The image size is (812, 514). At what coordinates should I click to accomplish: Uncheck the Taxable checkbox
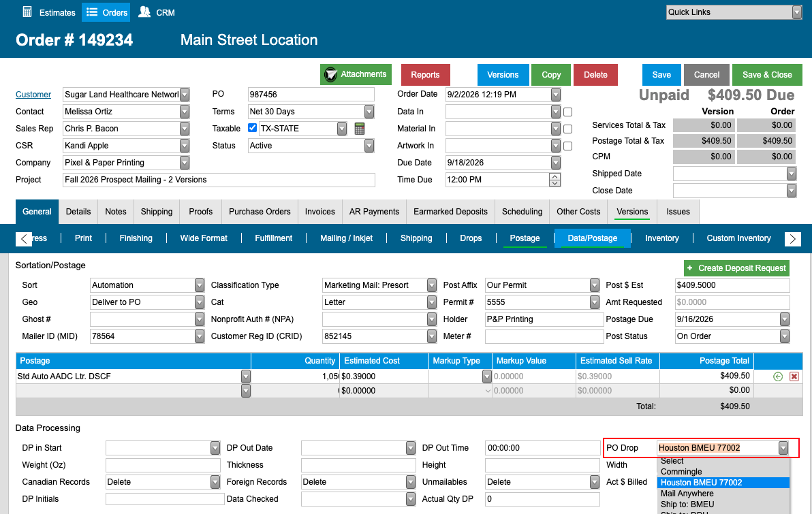pyautogui.click(x=252, y=128)
